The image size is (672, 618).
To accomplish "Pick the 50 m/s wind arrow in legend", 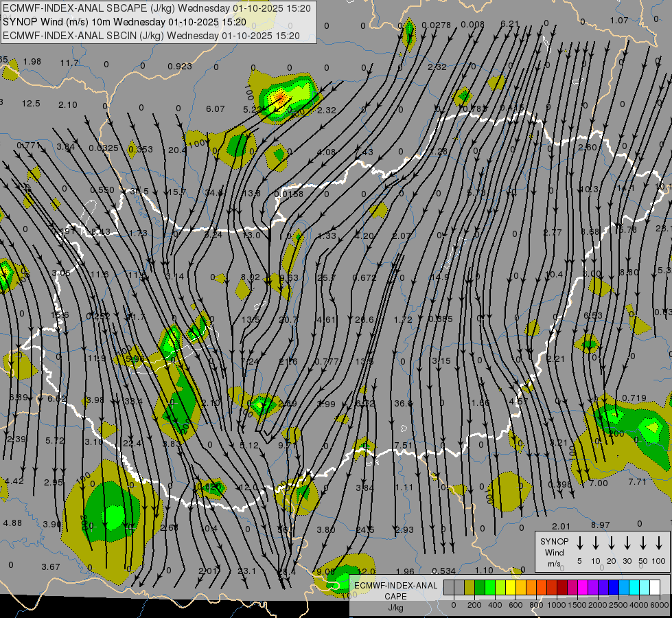I will click(x=643, y=543).
